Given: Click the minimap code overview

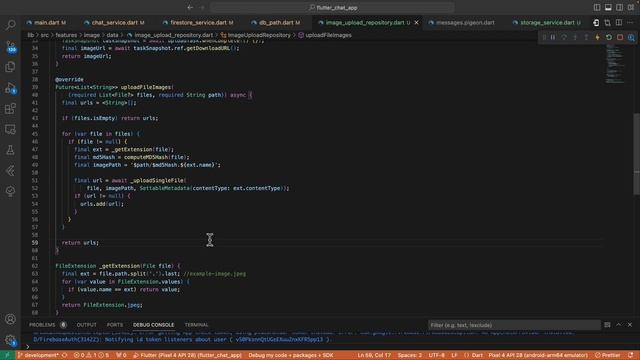Looking at the screenshot, I should pos(616,63).
